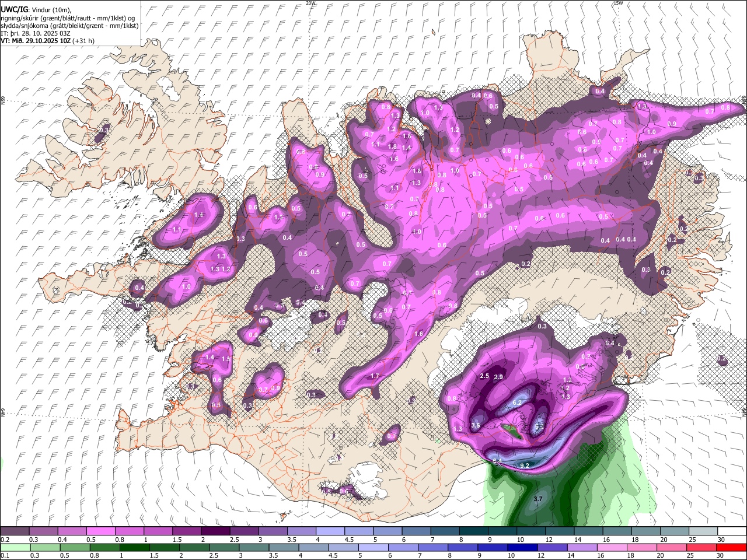747x560 pixels.
Task: Click the 2.5 value beside 2.9
Action: click(x=484, y=376)
